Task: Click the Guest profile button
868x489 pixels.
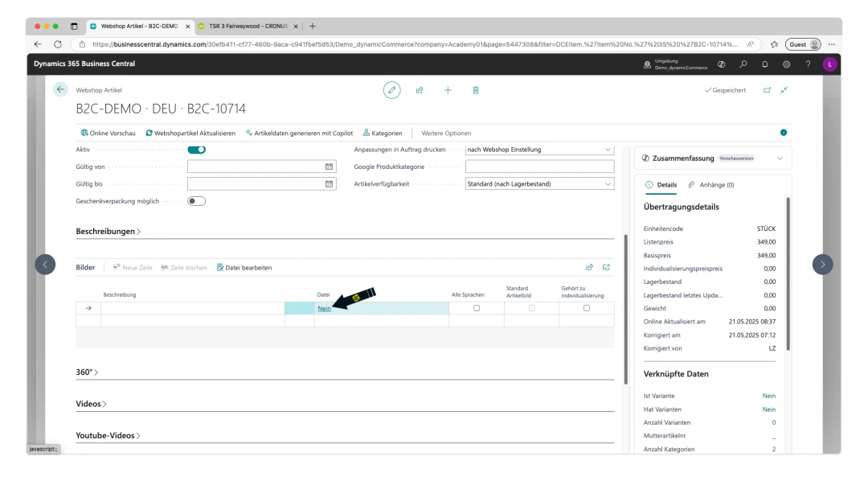Action: pyautogui.click(x=803, y=44)
